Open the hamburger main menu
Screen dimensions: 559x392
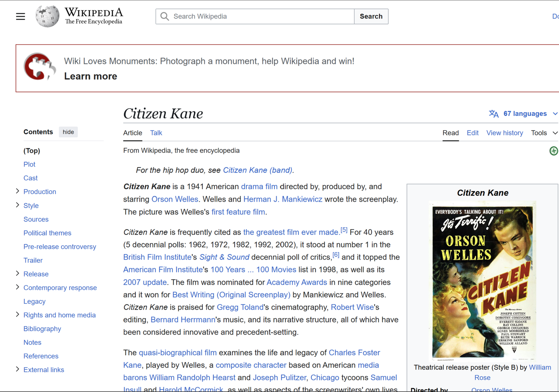pyautogui.click(x=20, y=16)
